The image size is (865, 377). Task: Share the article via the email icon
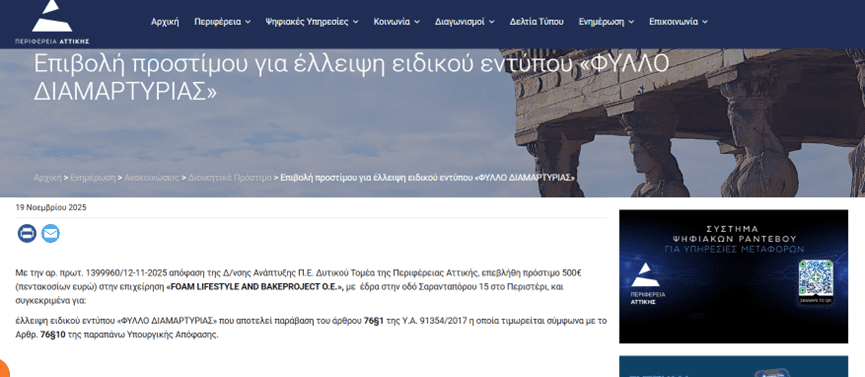coord(51,233)
